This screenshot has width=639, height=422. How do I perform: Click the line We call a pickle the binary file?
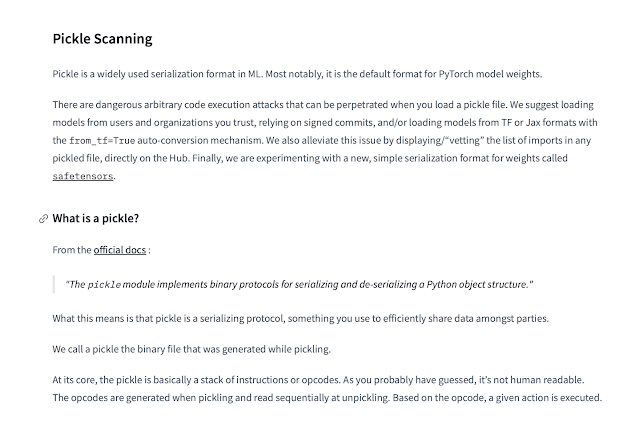pos(192,349)
